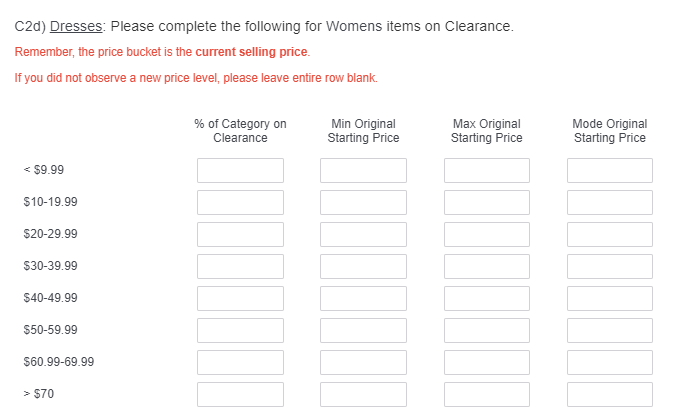Focus % of Category field for $40-49.99
694x417 pixels.
240,298
